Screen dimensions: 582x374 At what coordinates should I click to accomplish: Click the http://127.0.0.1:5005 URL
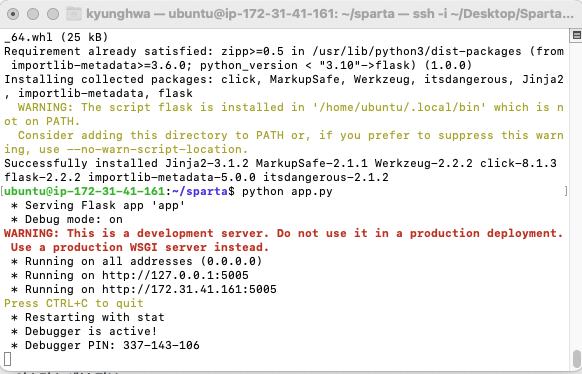(175, 275)
